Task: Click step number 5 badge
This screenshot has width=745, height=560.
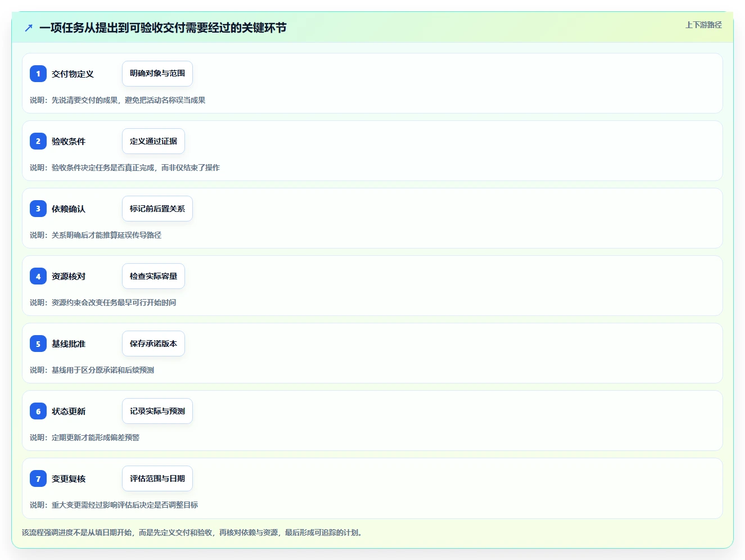Action: (x=38, y=344)
